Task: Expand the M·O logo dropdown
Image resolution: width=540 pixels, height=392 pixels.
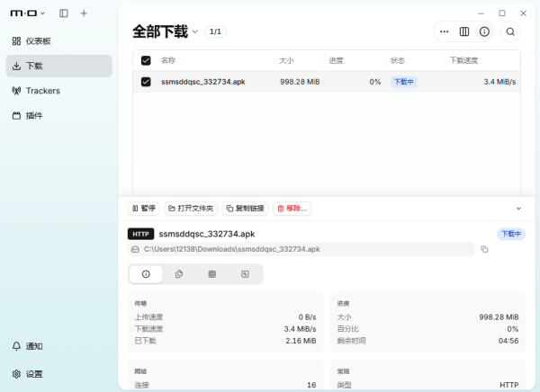Action: click(x=28, y=13)
